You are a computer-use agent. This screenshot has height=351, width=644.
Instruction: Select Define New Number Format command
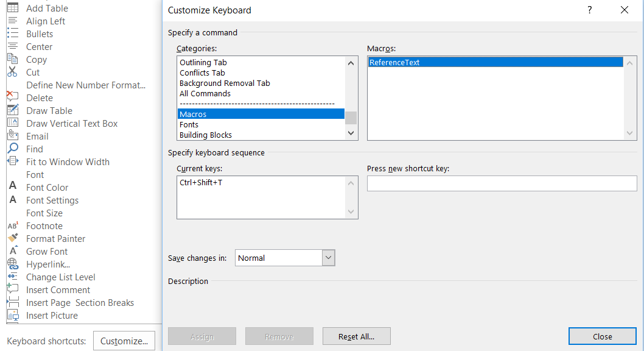coord(86,85)
